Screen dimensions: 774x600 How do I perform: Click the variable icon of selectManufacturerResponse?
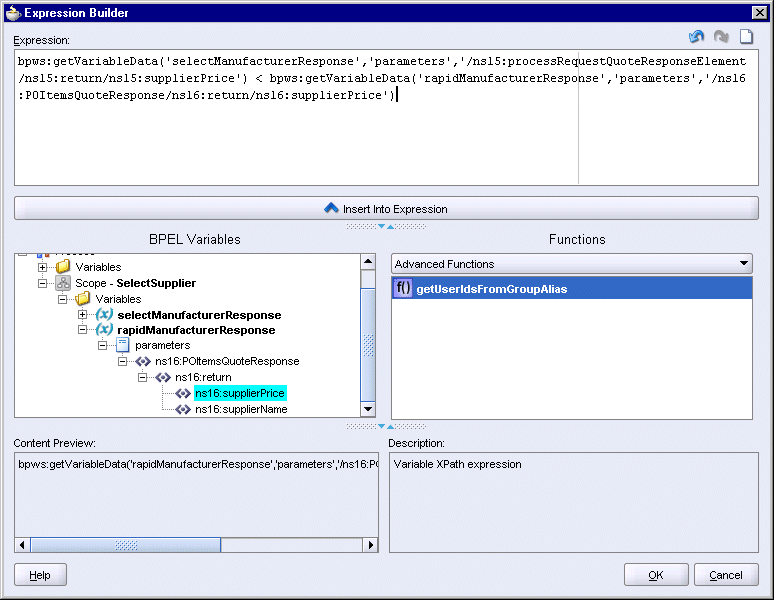(x=104, y=314)
